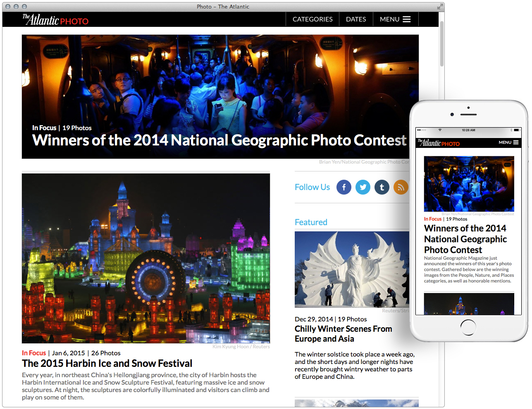Open the RSS feed icon
This screenshot has height=409, width=532.
401,187
